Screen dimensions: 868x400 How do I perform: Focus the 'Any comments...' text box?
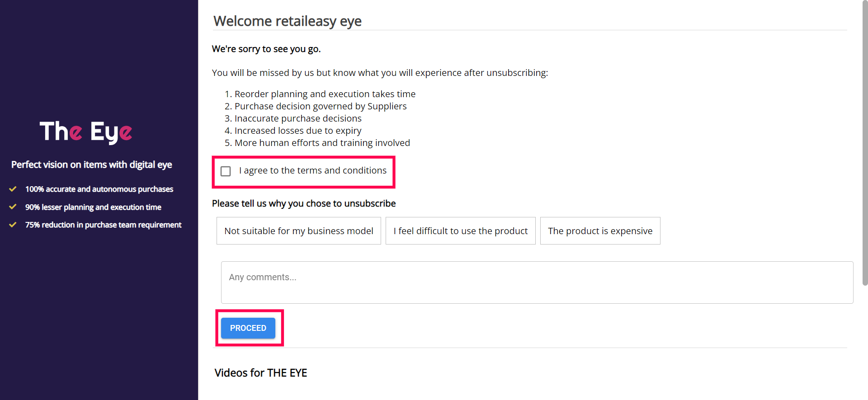537,282
